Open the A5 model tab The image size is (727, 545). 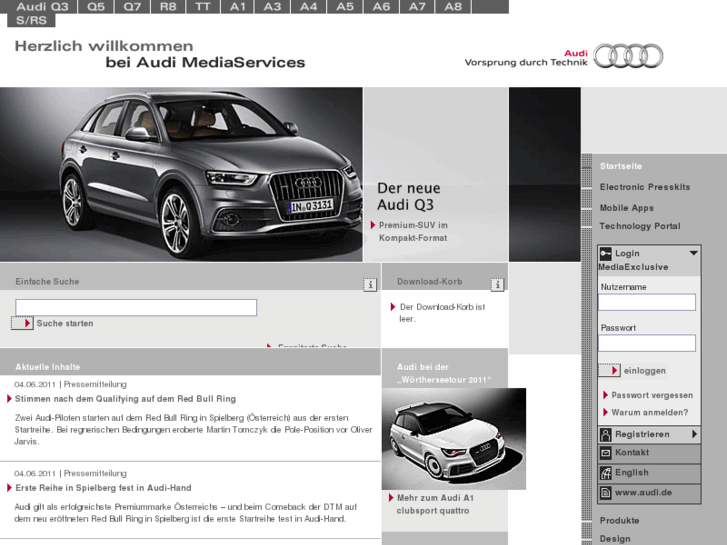tap(345, 6)
